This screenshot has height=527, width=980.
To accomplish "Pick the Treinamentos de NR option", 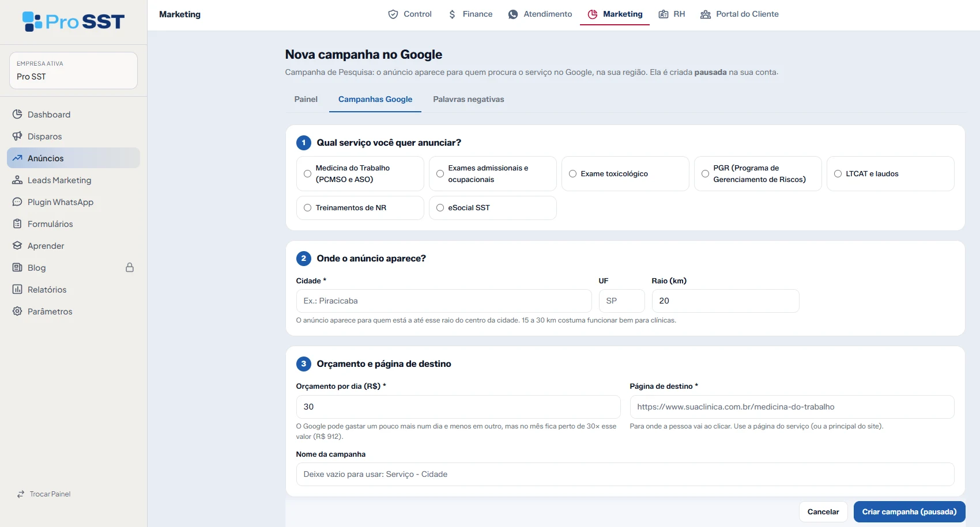I will point(360,208).
